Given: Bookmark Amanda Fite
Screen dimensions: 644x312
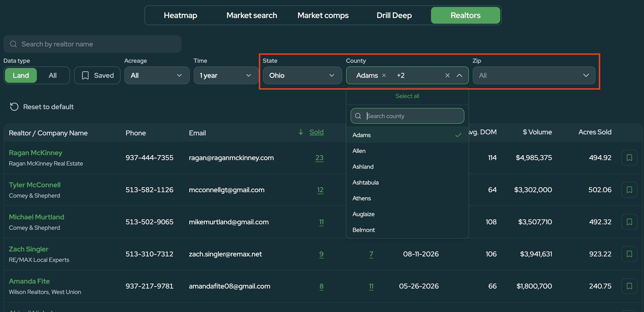Looking at the screenshot, I should [629, 286].
